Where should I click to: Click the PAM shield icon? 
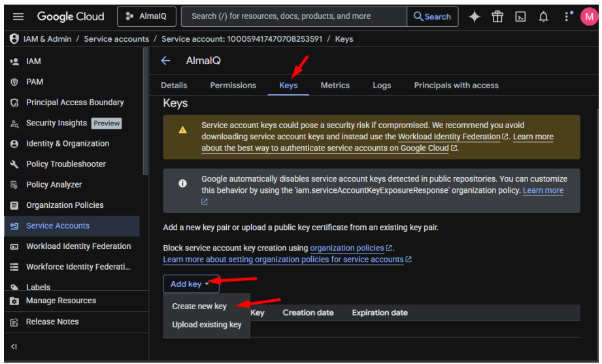(14, 82)
